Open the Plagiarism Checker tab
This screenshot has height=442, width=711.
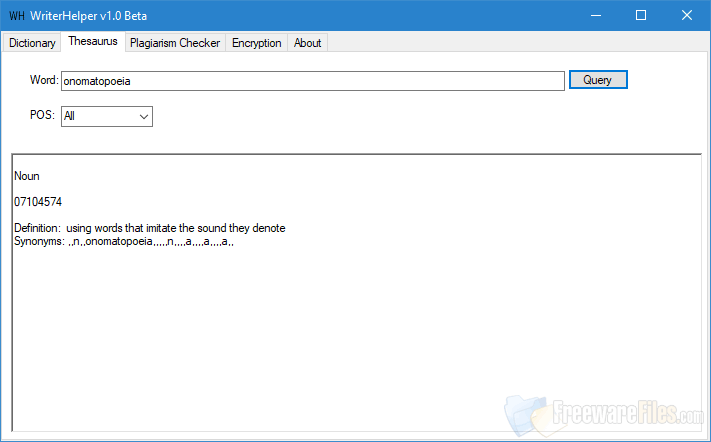(x=175, y=43)
